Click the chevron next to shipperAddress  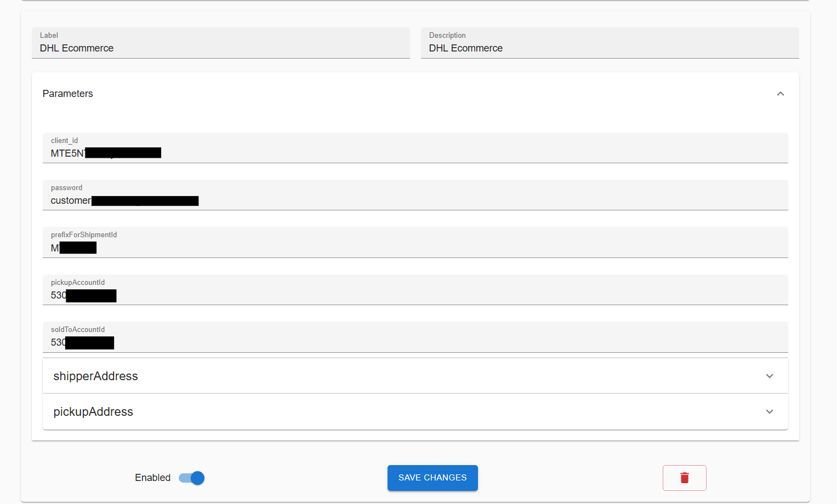pos(770,376)
